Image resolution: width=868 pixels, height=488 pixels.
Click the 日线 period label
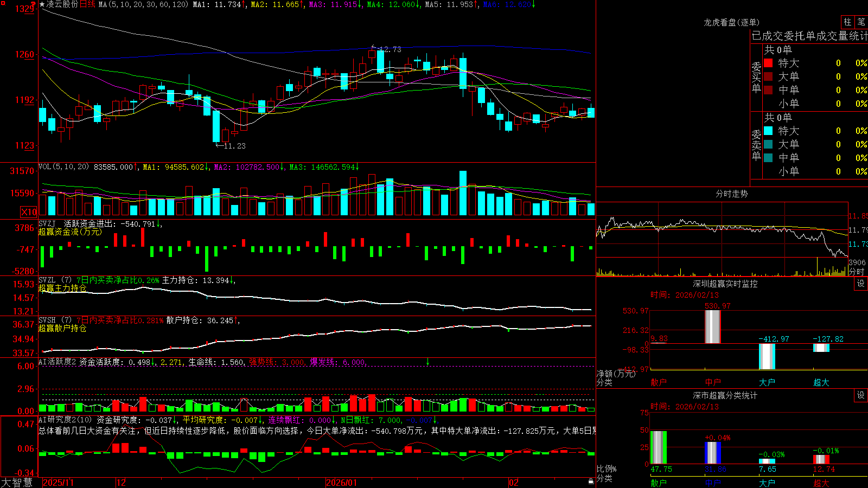tap(87, 4)
